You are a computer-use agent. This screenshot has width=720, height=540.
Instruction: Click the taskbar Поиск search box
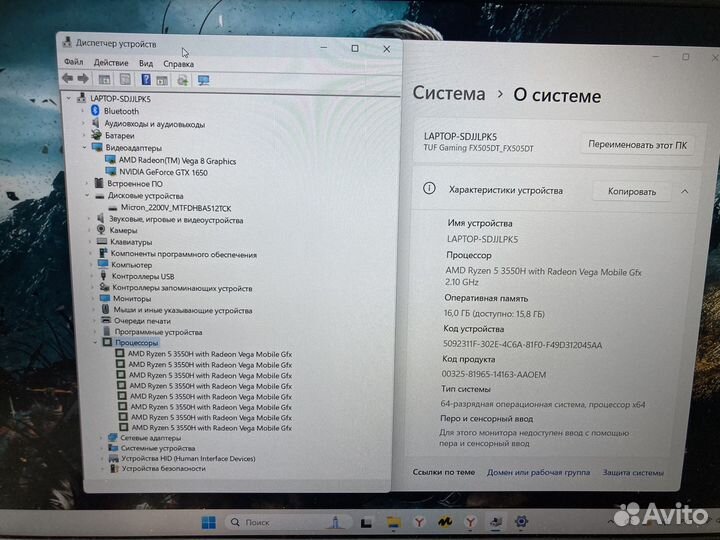pyautogui.click(x=287, y=522)
